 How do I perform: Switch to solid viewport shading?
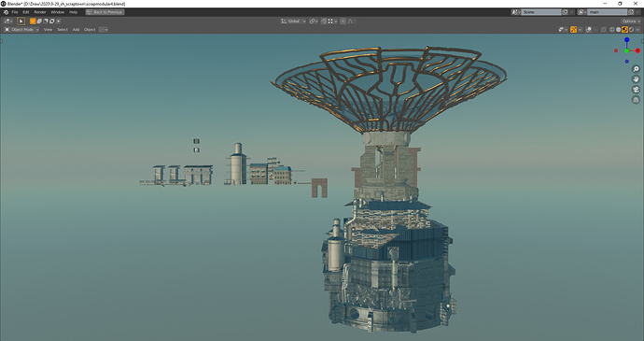point(618,30)
